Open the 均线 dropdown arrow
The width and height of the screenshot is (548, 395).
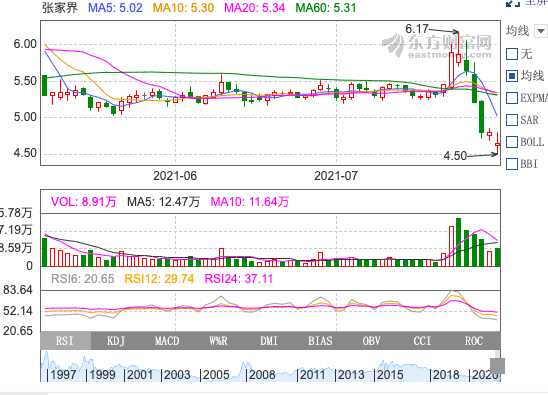[541, 31]
